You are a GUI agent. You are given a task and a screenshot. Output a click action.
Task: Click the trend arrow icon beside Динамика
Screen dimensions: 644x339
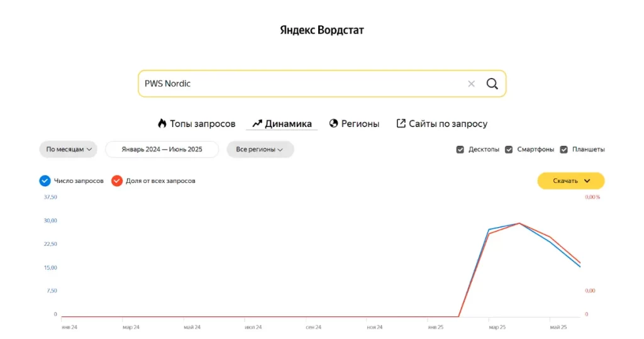[257, 124]
